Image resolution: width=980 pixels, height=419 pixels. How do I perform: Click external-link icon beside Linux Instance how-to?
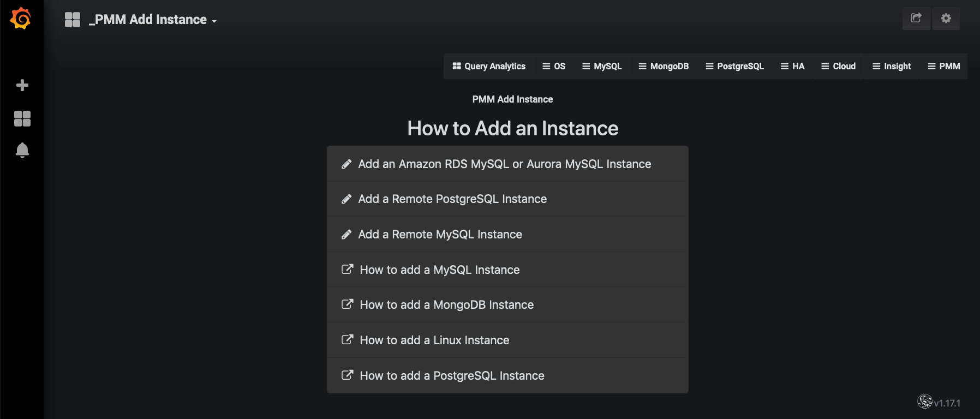point(347,339)
